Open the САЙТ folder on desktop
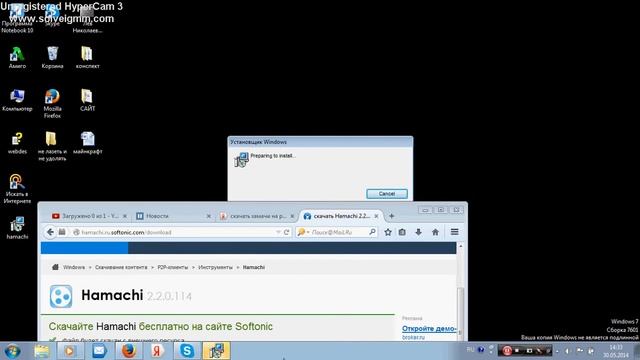Image resolution: width=640 pixels, height=360 pixels. [x=87, y=100]
